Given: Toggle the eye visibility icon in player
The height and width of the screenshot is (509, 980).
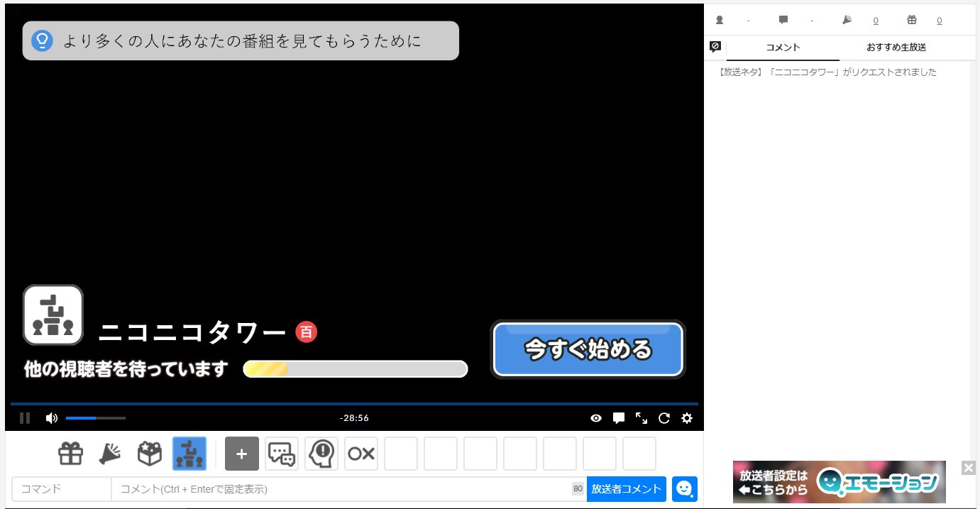Looking at the screenshot, I should (596, 418).
